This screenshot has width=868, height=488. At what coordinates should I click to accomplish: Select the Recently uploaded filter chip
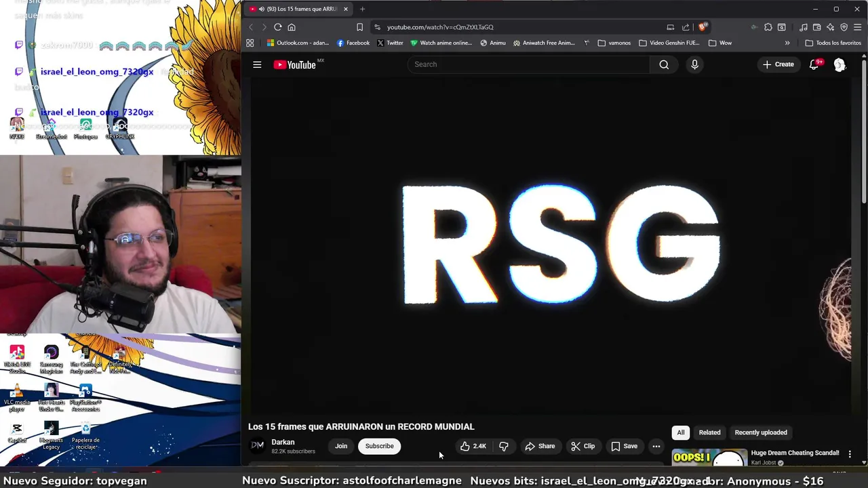[x=761, y=432]
